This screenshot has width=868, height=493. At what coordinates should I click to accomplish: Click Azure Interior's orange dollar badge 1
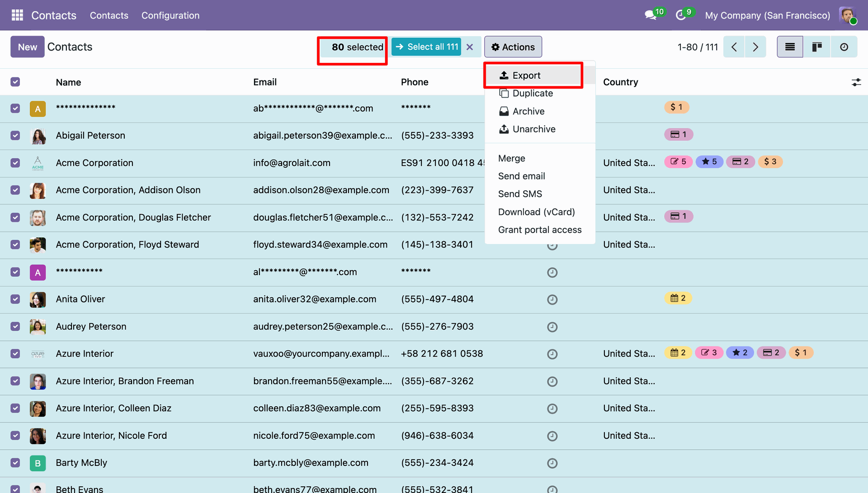click(801, 352)
